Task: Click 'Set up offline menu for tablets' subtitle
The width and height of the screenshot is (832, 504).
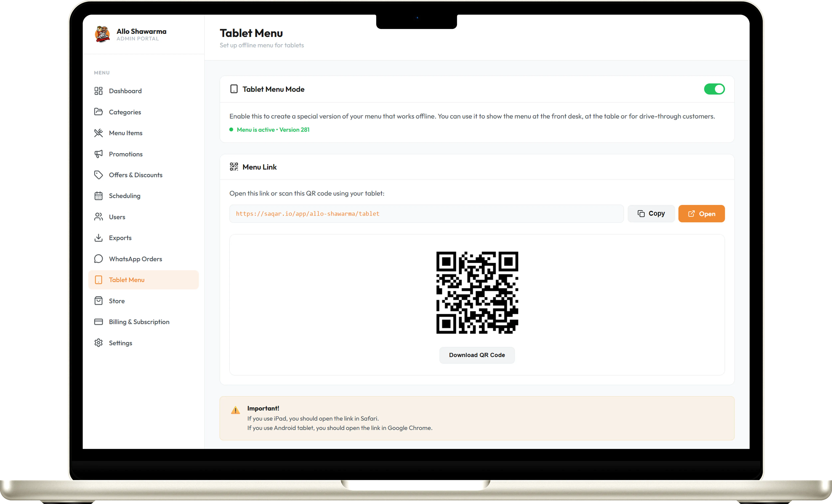Action: 262,45
